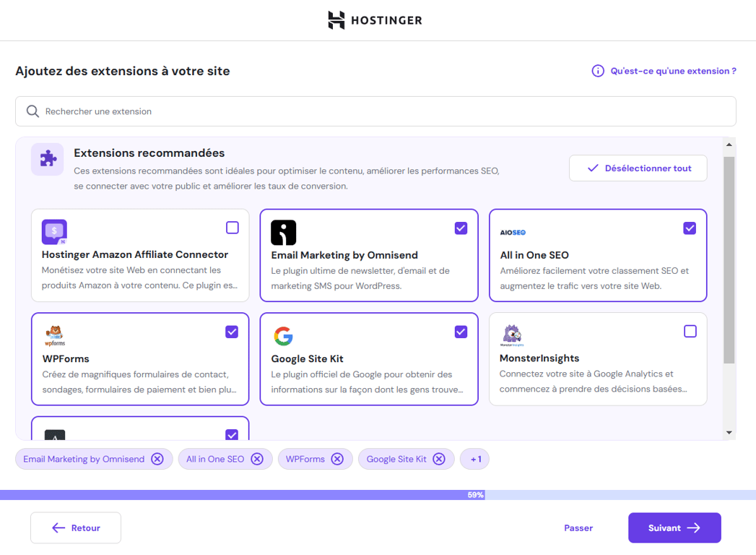This screenshot has width=756, height=555.
Task: Expand the +1 hidden selections chip
Action: point(474,459)
